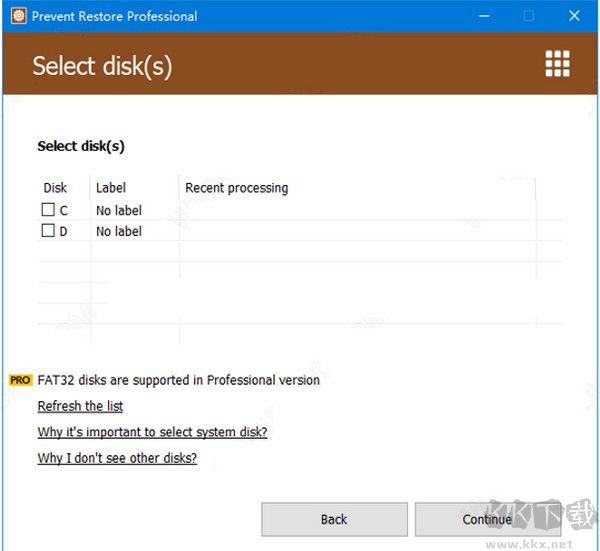Open the grid menu icon in header
The width and height of the screenshot is (600, 551).
(557, 64)
